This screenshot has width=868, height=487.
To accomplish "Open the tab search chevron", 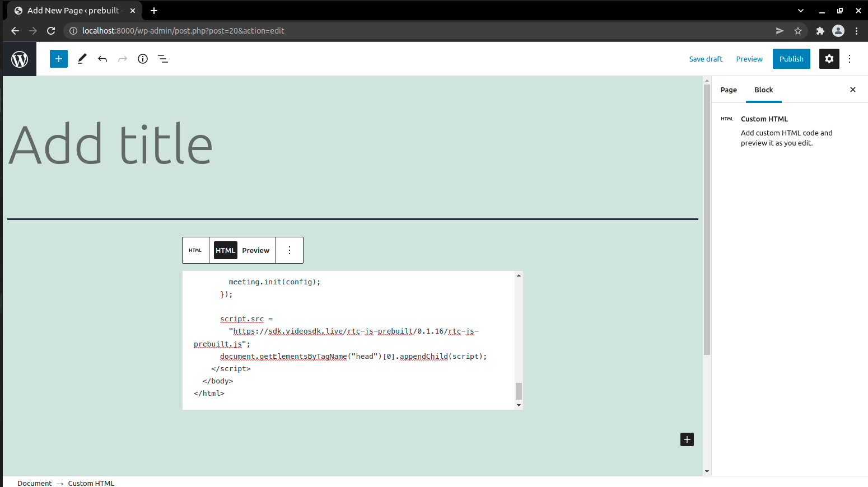I will tap(801, 11).
